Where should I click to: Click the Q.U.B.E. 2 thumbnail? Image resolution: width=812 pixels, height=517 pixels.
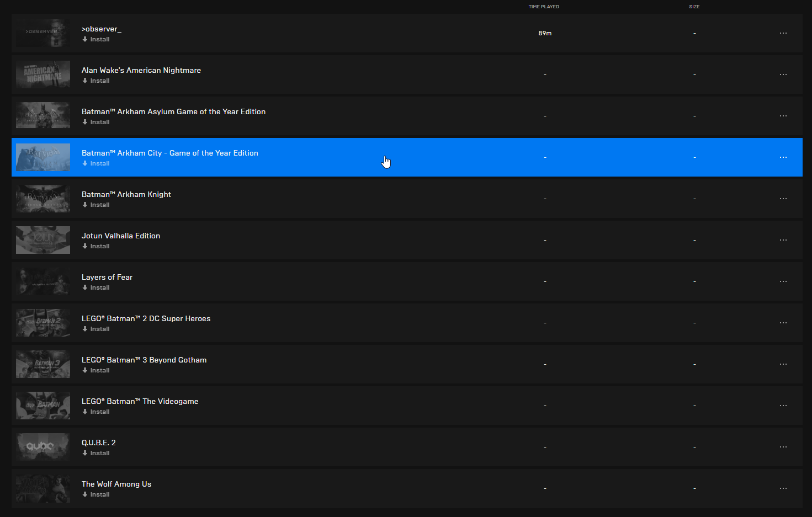tap(43, 447)
